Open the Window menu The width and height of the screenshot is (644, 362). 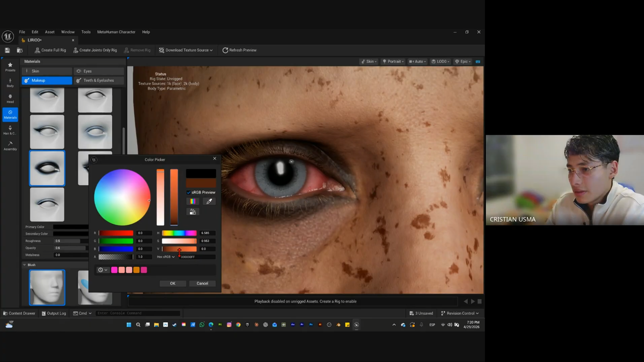pyautogui.click(x=68, y=32)
